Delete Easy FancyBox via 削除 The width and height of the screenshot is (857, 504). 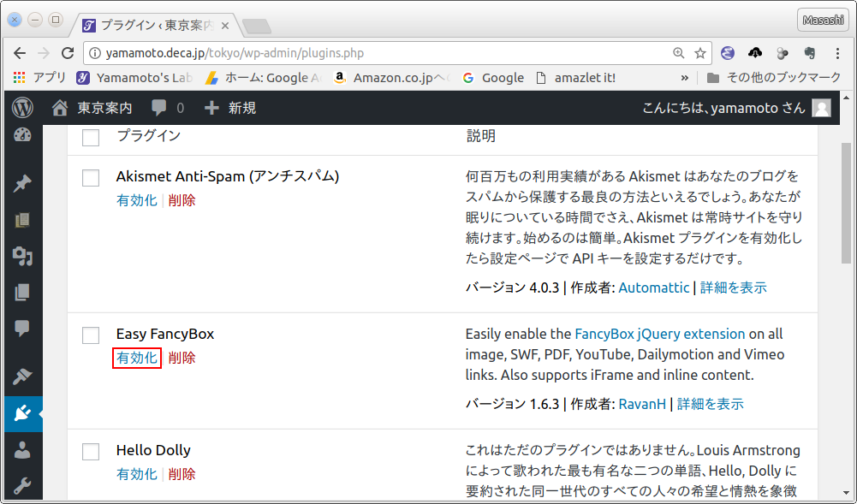[x=182, y=358]
